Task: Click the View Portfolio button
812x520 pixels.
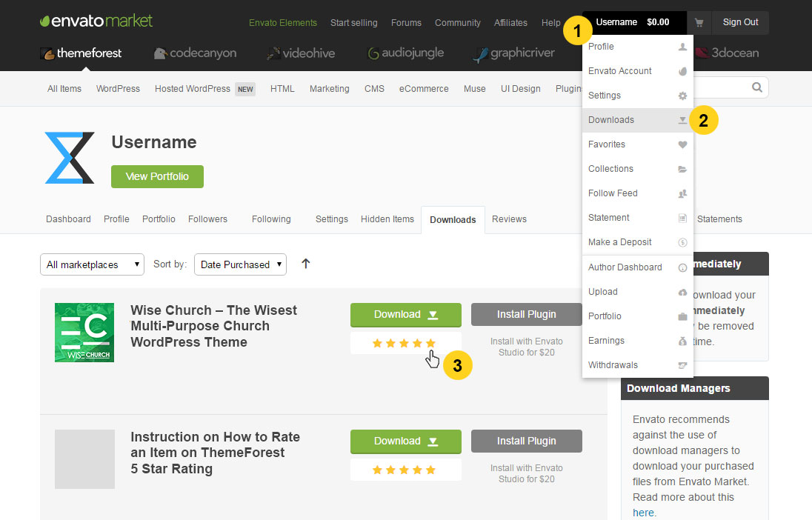Action: [x=157, y=176]
